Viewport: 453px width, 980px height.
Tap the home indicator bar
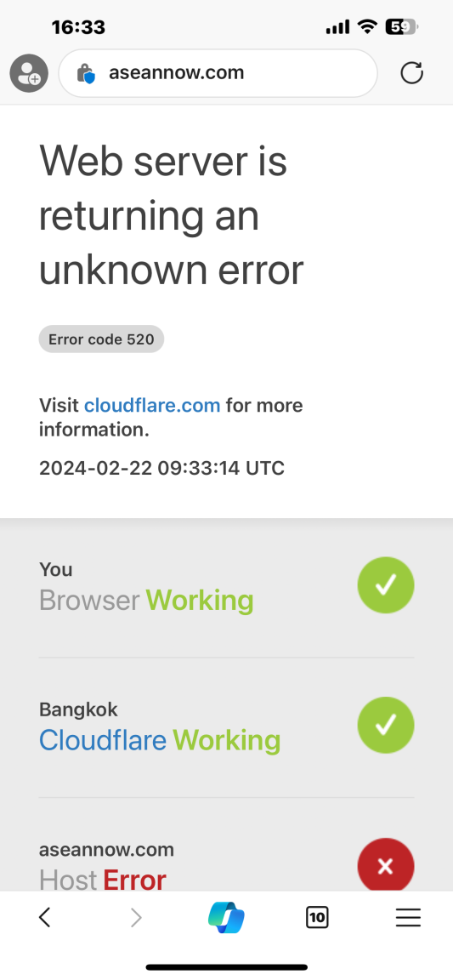[227, 967]
